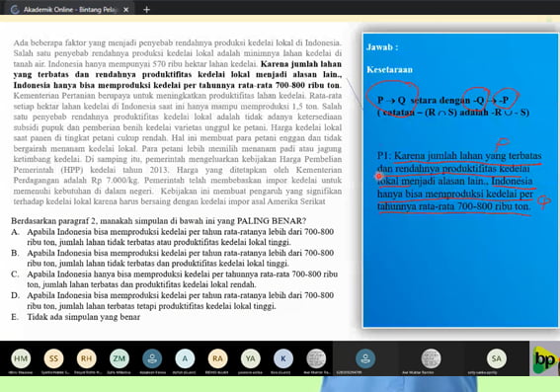Screen dimensions: 560x392
Task: Select participant avatar RH
Action: tap(87, 358)
